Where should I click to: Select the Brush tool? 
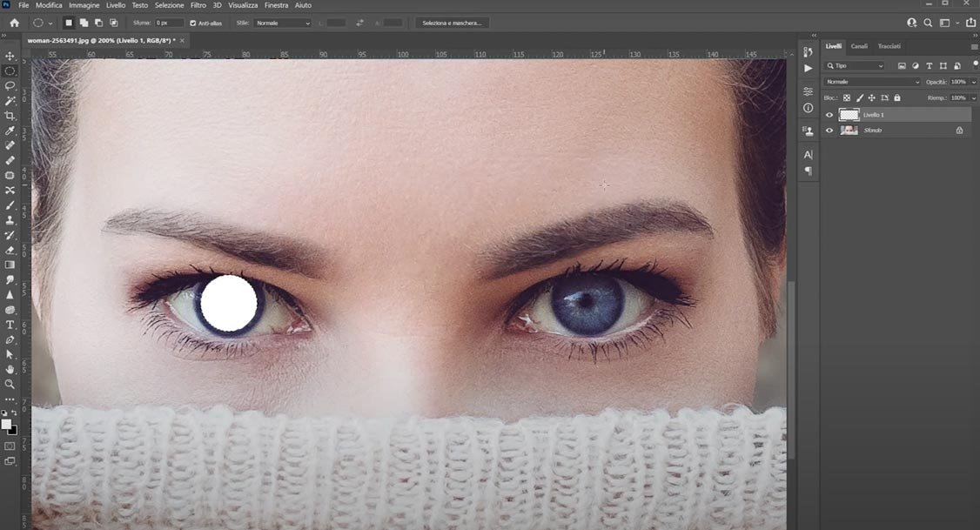(x=10, y=205)
